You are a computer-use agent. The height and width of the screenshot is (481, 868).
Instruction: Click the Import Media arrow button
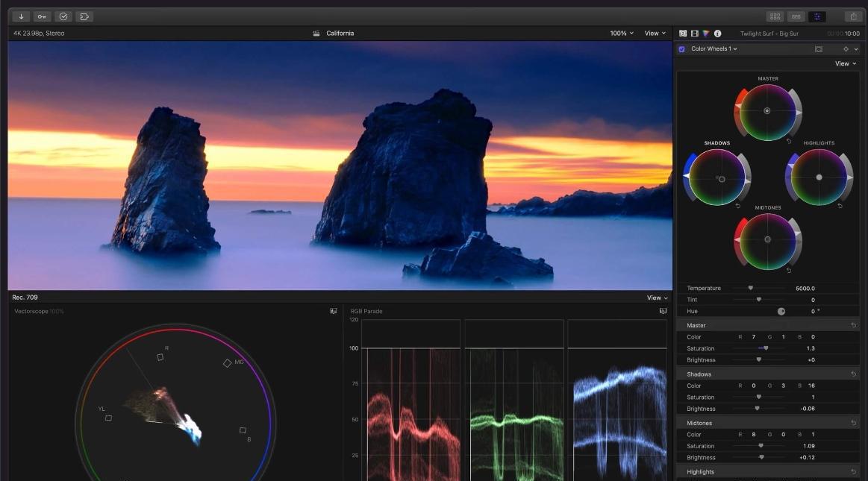[21, 16]
